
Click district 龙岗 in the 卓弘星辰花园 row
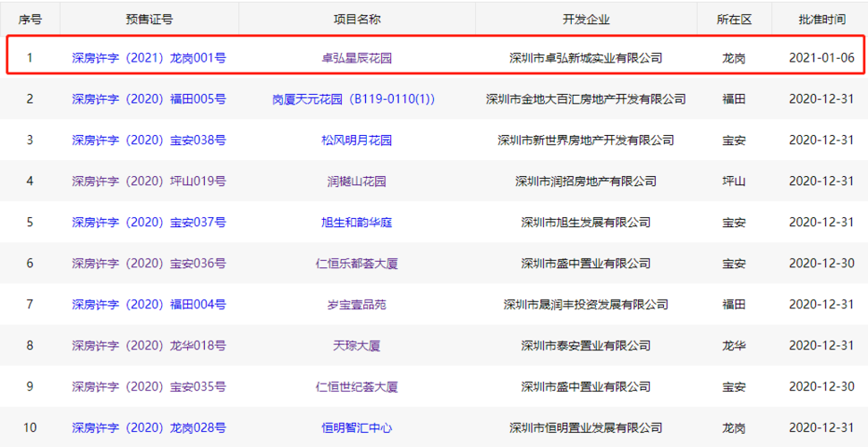click(734, 57)
